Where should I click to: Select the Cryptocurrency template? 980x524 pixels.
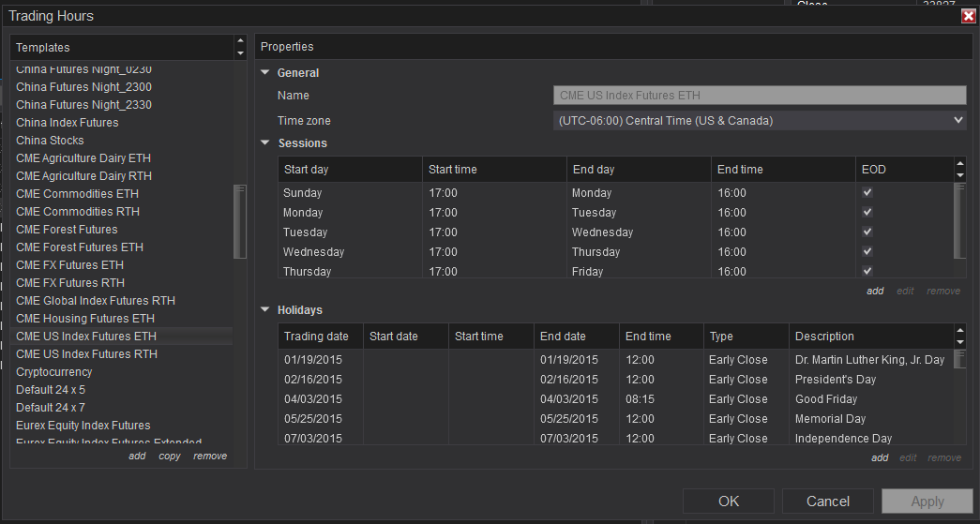(x=54, y=372)
